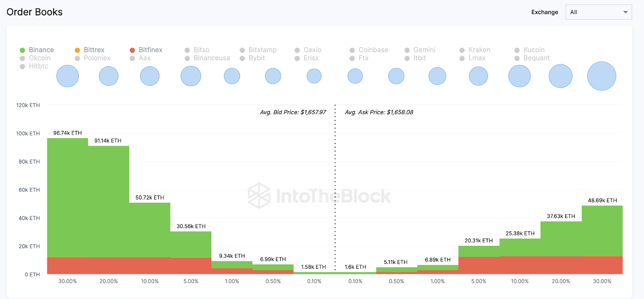
Task: Select the 48.69k ETH ask bar
Action: [602, 230]
